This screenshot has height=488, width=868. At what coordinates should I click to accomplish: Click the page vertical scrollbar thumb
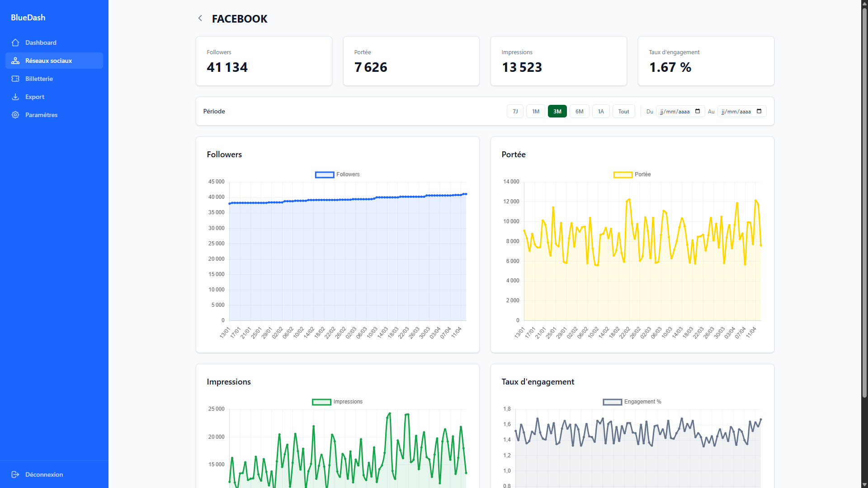864,203
